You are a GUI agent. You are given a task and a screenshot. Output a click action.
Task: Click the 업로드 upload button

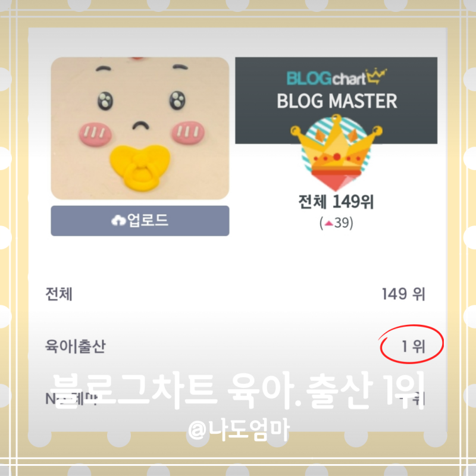pyautogui.click(x=140, y=221)
